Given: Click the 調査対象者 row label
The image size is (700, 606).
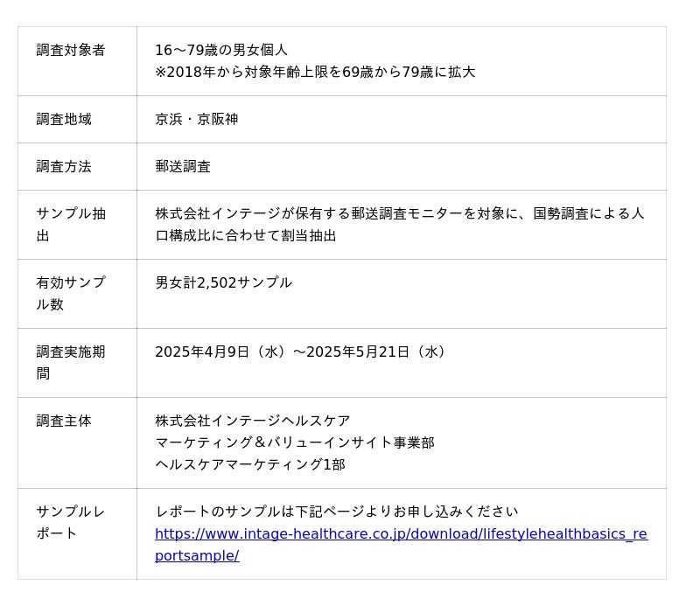Looking at the screenshot, I should pos(71,51).
